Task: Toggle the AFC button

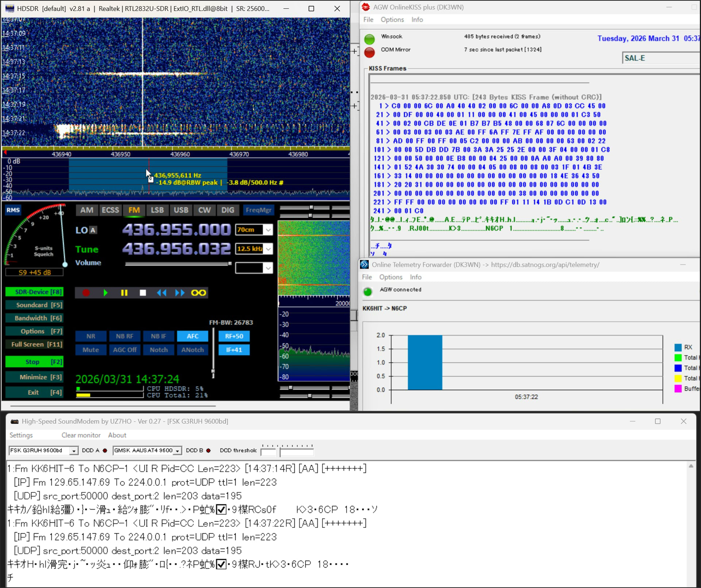Action: (192, 336)
